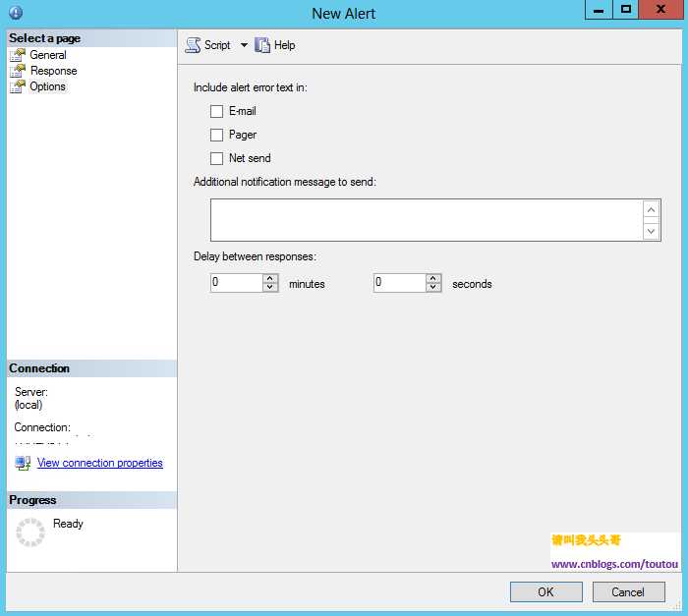Decrease the minutes delay value
Viewport: 688px width, 616px height.
(x=270, y=288)
